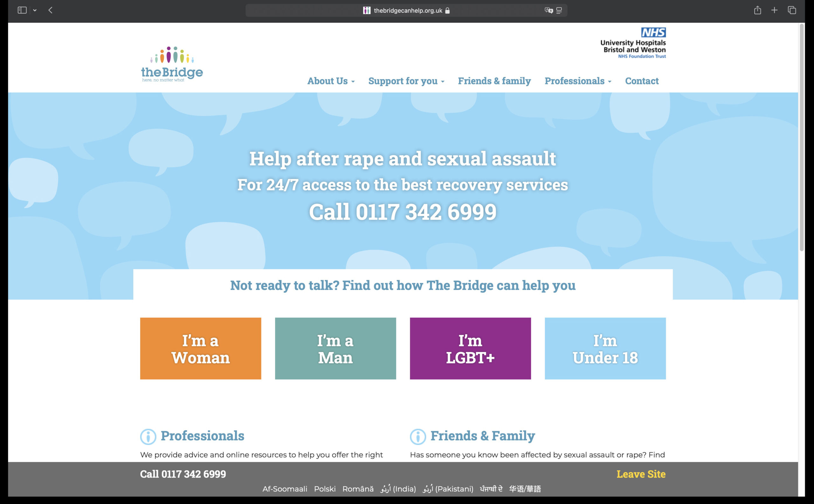Image resolution: width=814 pixels, height=504 pixels.
Task: Click the theBridge logo
Action: (172, 64)
